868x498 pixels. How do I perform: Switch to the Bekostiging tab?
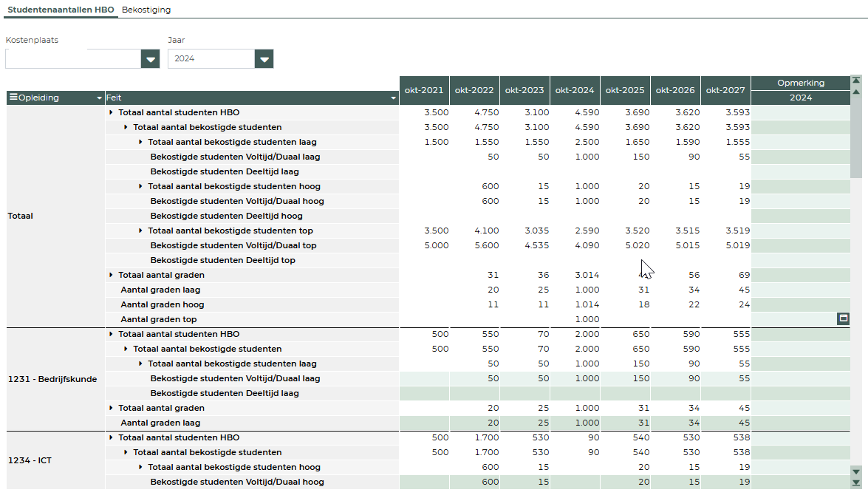point(146,10)
